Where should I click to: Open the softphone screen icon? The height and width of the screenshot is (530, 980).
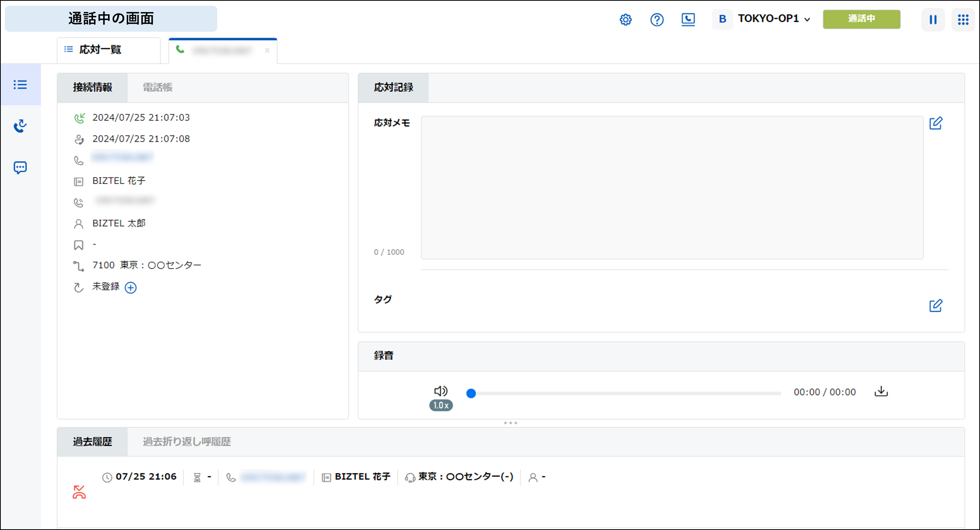[688, 19]
